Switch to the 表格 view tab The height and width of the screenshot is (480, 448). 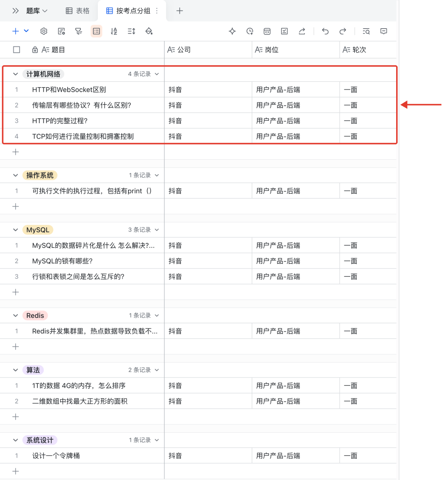coord(78,11)
